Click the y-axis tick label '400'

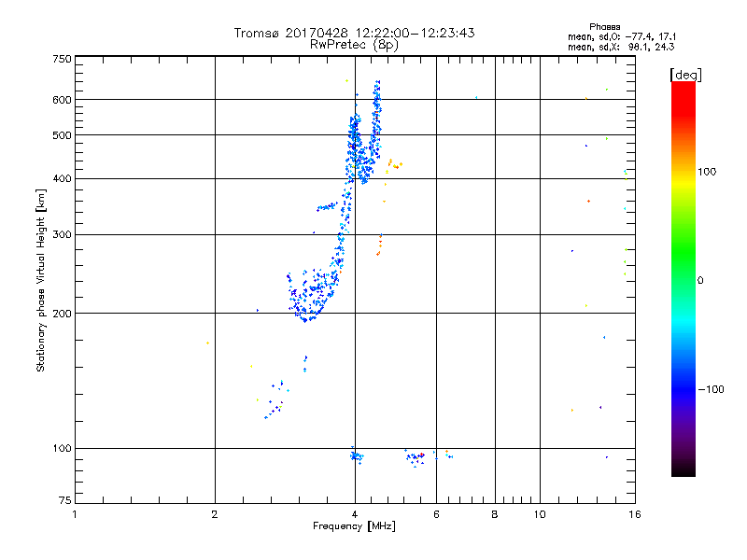(62, 179)
